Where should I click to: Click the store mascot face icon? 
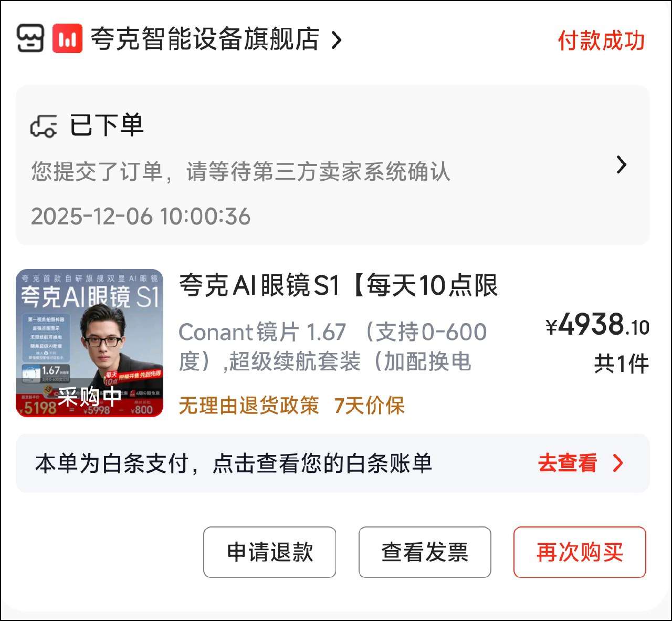pos(30,38)
